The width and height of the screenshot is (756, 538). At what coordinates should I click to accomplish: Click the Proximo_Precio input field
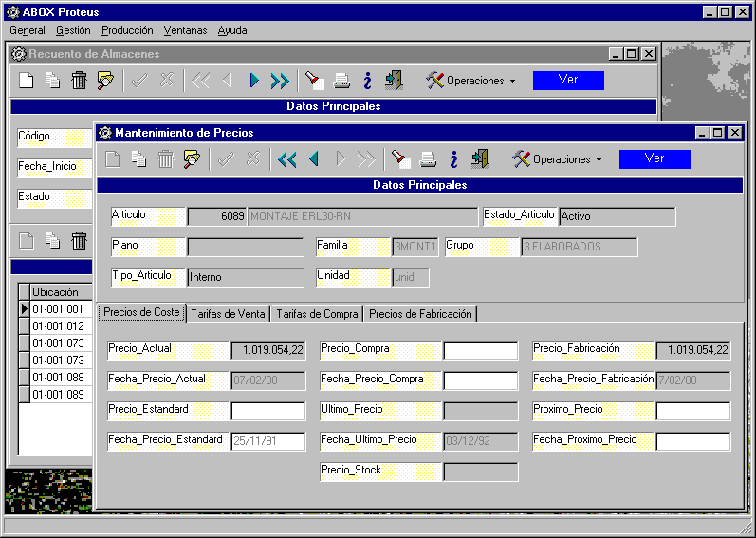pyautogui.click(x=693, y=411)
